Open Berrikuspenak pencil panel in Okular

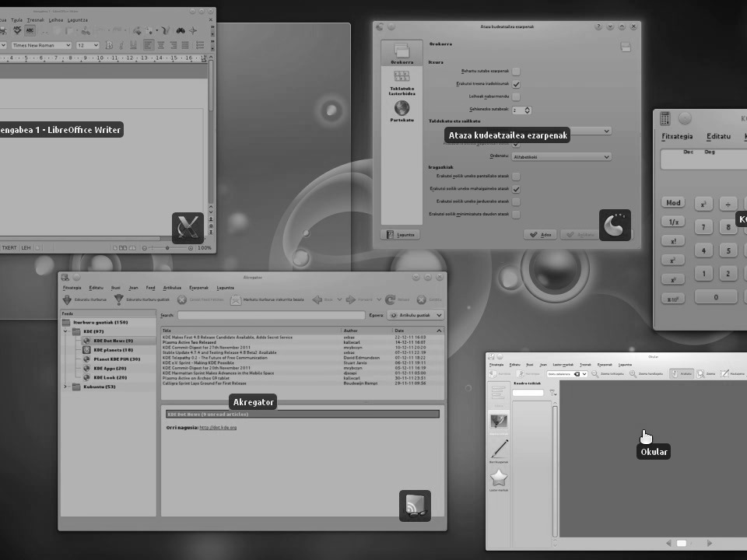point(499,450)
